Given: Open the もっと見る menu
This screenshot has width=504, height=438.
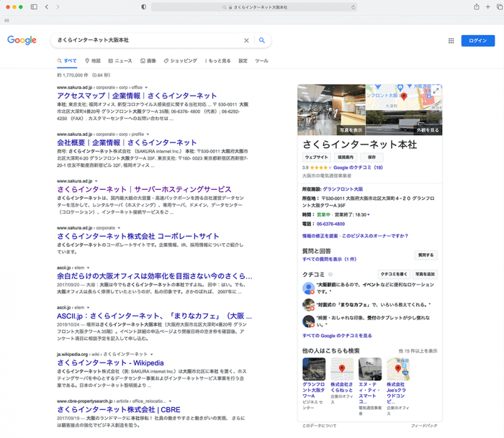Looking at the screenshot, I should tap(217, 60).
